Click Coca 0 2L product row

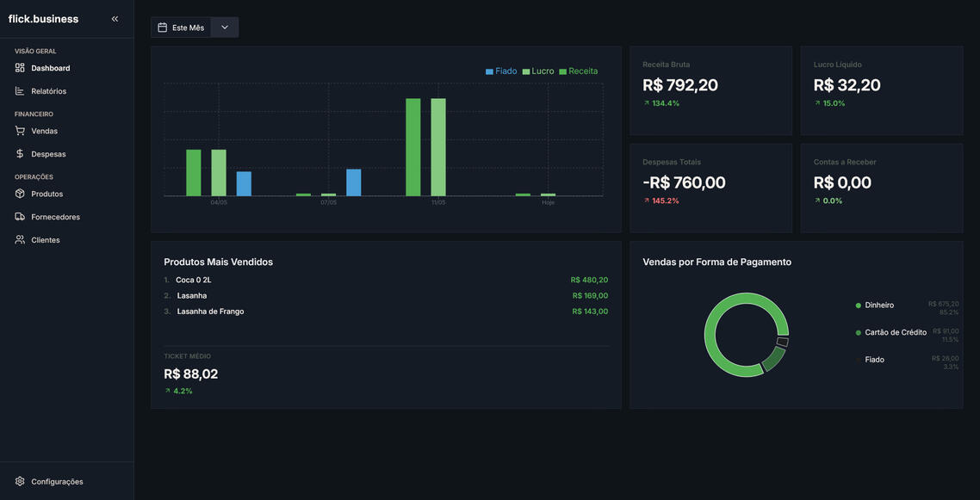(x=386, y=281)
